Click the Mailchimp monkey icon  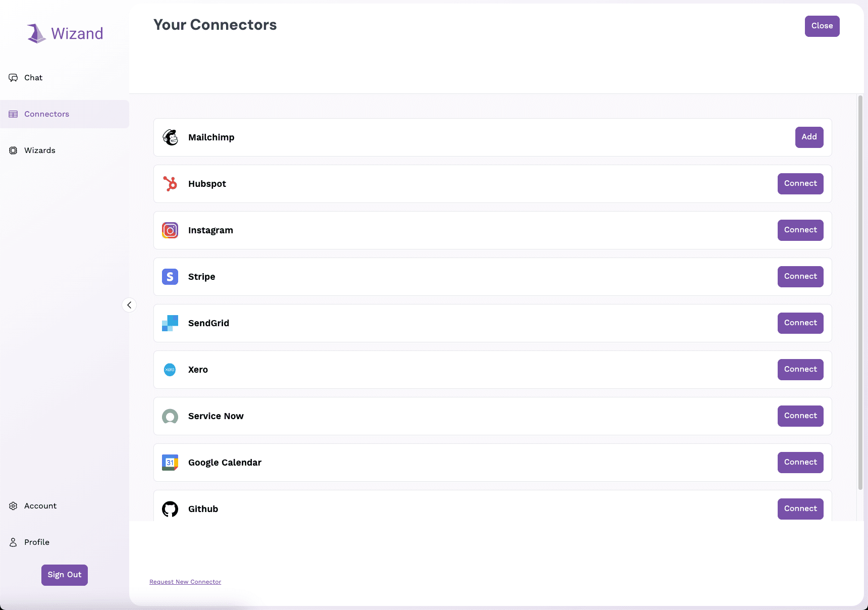pyautogui.click(x=170, y=137)
